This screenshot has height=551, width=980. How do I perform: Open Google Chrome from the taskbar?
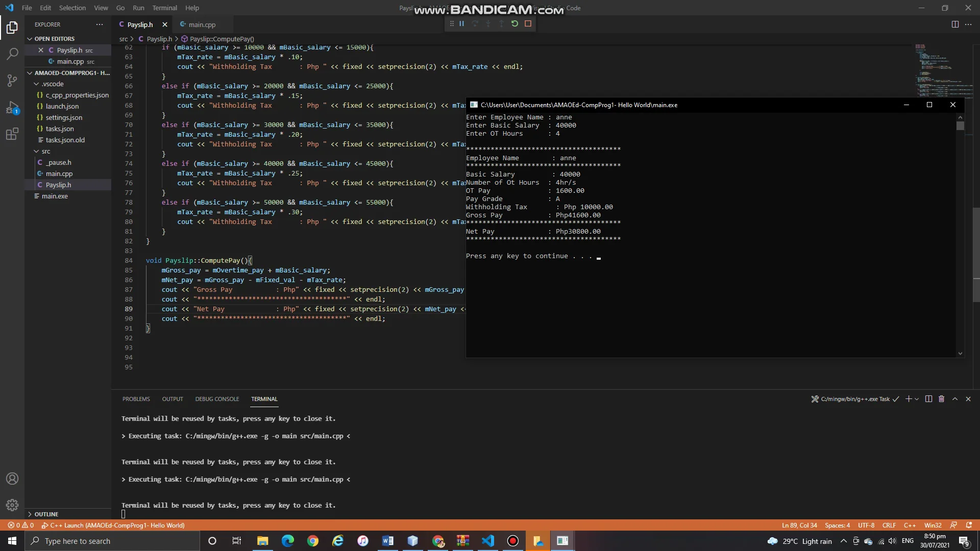point(313,541)
